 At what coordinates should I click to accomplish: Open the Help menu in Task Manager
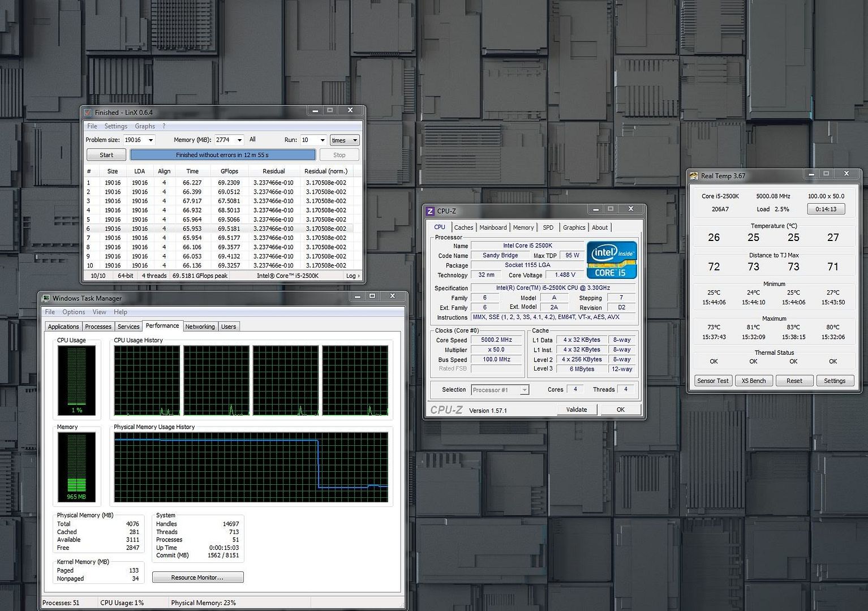121,312
